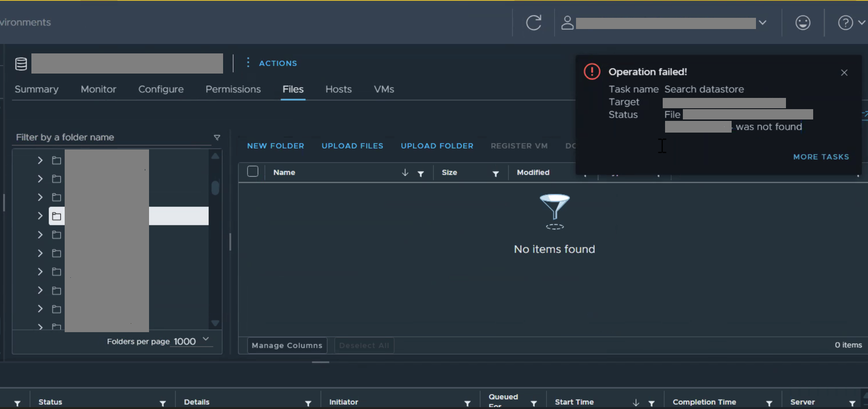This screenshot has height=409, width=868.
Task: Click the folder tree scrollbar thumb
Action: (x=215, y=188)
